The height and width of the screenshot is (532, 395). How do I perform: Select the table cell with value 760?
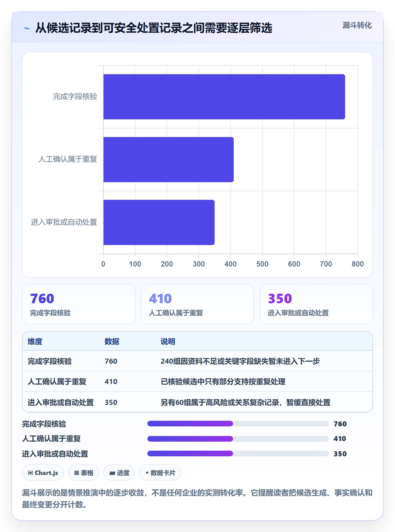click(x=111, y=361)
